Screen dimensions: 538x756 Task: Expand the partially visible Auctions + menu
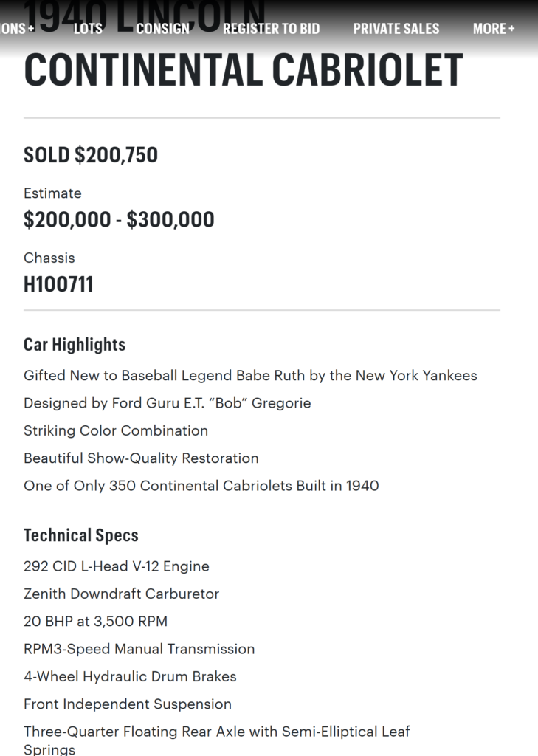pos(16,29)
